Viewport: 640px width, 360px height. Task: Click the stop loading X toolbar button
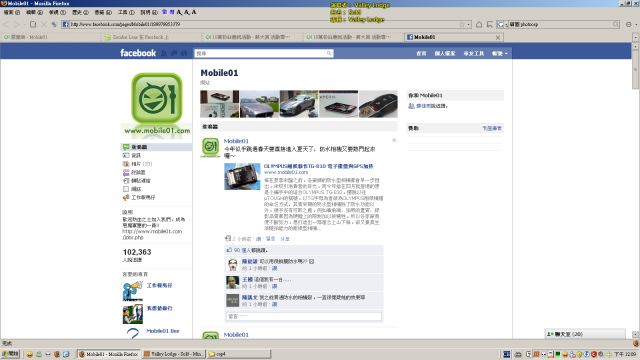pos(44,24)
